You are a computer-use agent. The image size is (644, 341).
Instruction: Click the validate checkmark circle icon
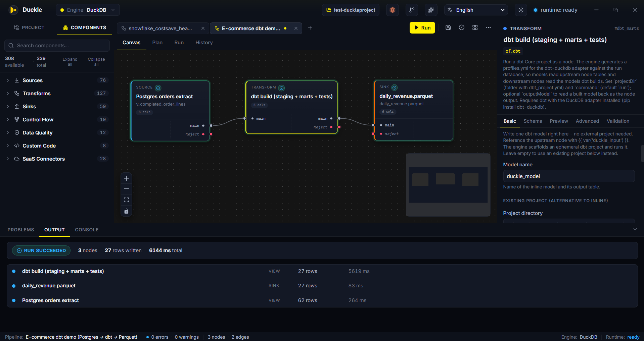462,27
